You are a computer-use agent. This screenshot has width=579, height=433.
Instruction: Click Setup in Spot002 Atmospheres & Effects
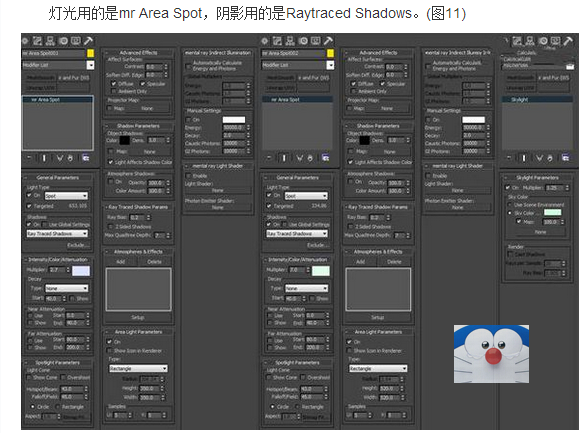pos(378,317)
